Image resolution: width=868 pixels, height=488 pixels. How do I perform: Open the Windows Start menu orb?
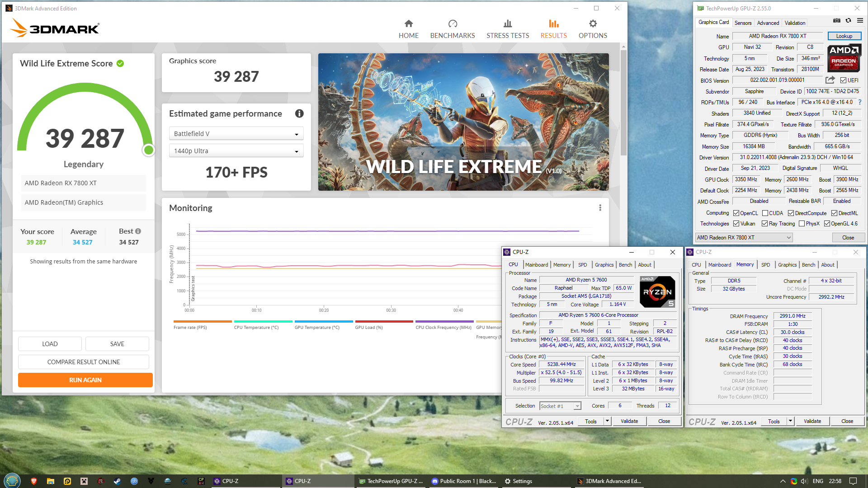(12, 481)
